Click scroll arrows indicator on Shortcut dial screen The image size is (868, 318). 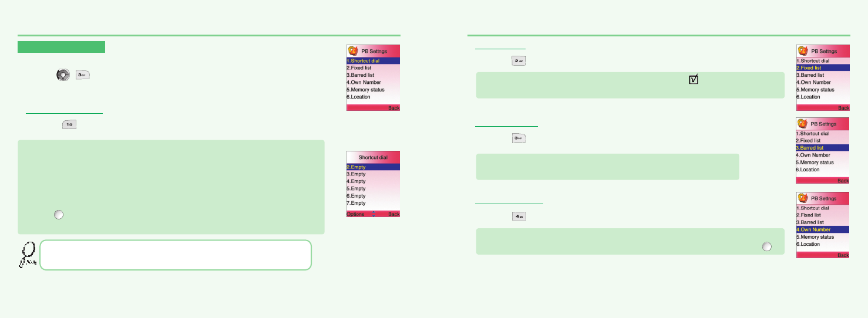click(374, 214)
